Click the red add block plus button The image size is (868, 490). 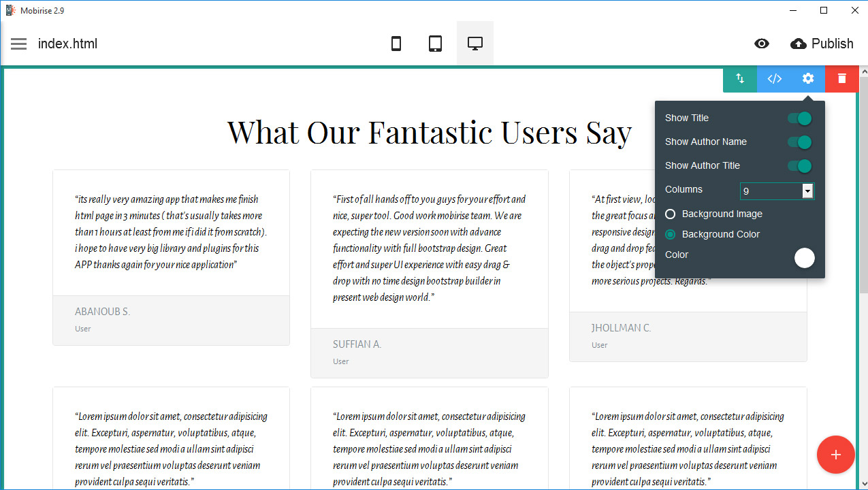click(x=835, y=455)
